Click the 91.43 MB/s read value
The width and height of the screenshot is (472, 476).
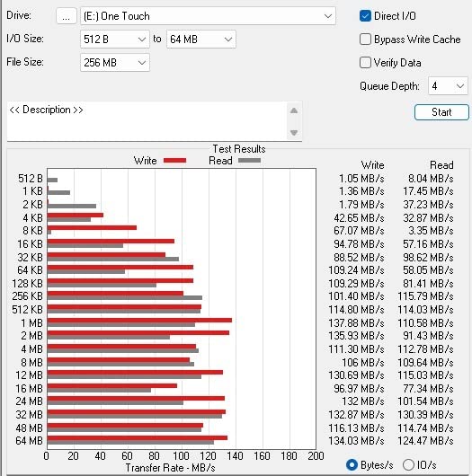coord(428,336)
